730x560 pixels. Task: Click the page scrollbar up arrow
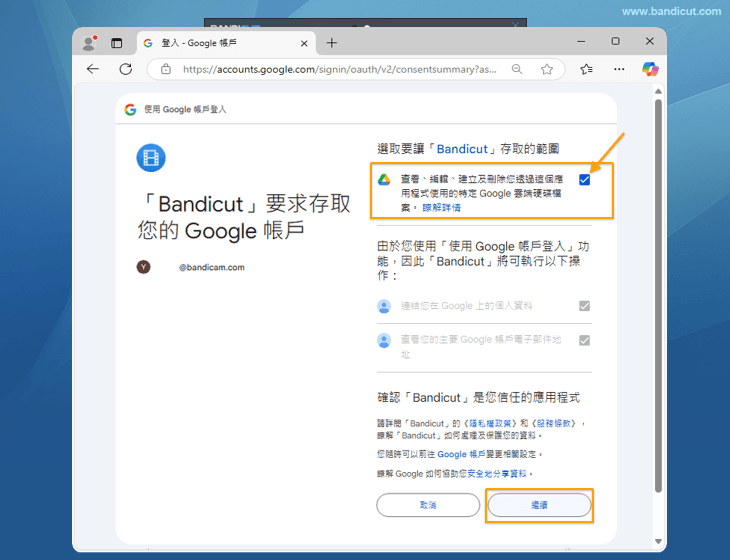[658, 91]
